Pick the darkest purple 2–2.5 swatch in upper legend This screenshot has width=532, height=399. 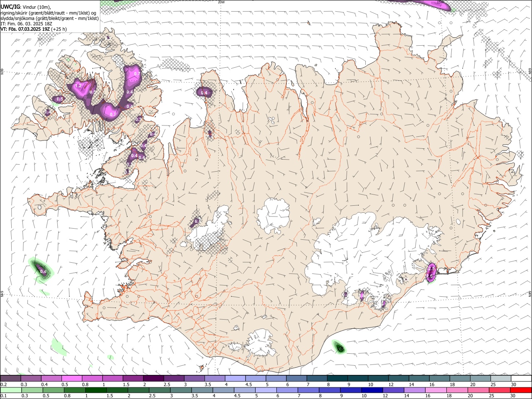click(x=153, y=378)
